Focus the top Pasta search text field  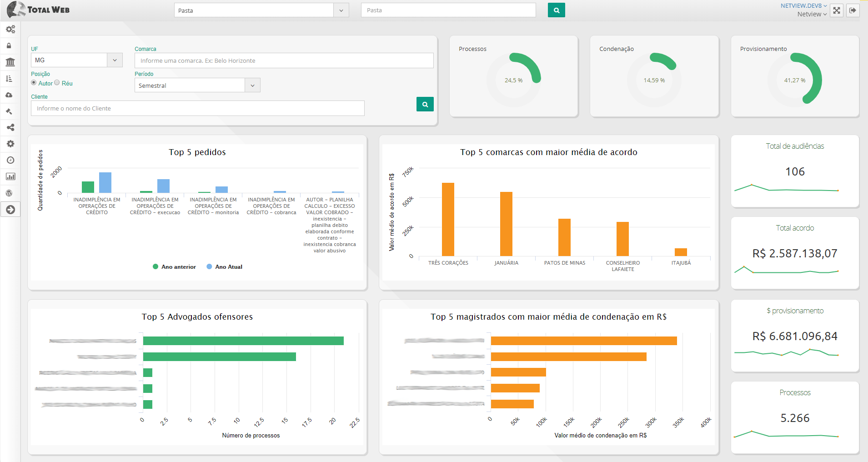[x=448, y=10]
